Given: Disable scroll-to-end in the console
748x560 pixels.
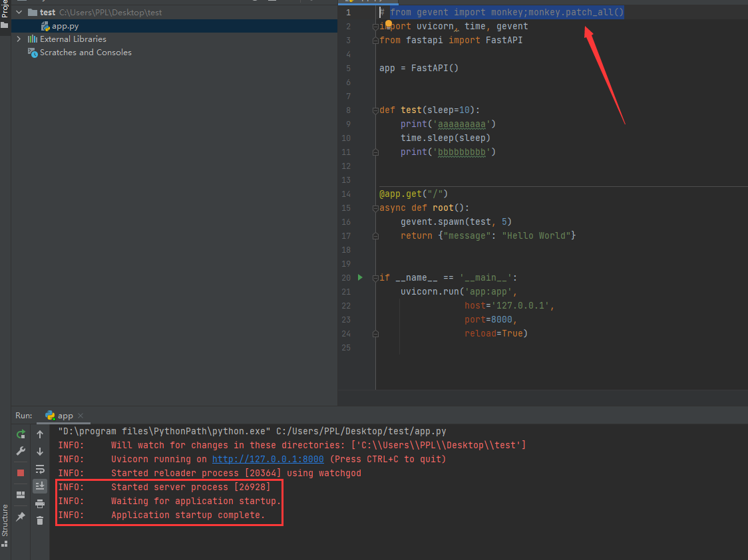Looking at the screenshot, I should pos(40,486).
